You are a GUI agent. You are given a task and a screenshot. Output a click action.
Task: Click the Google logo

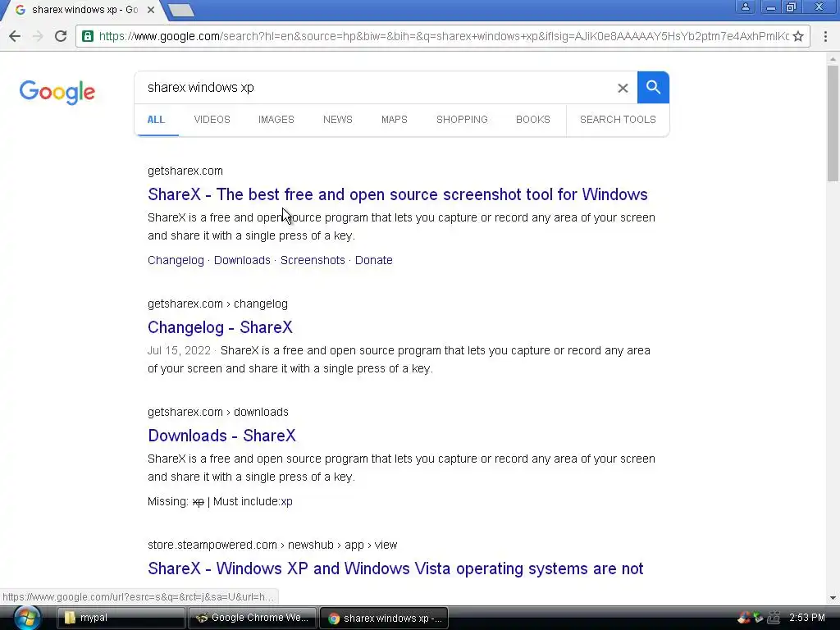click(57, 92)
